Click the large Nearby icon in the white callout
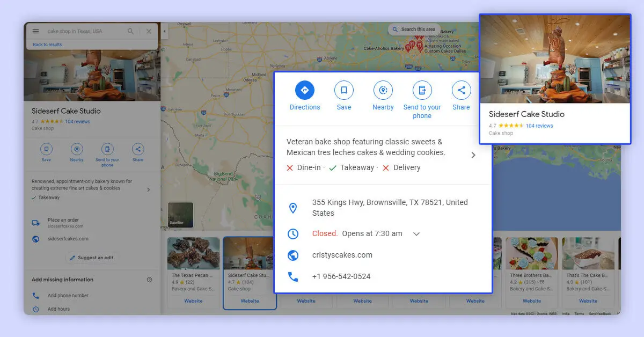This screenshot has height=337, width=644. (x=383, y=90)
